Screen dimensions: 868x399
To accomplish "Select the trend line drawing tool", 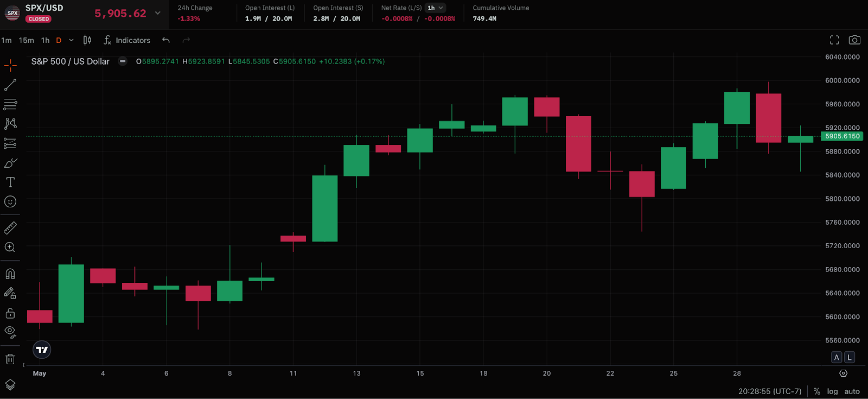I will coord(10,85).
